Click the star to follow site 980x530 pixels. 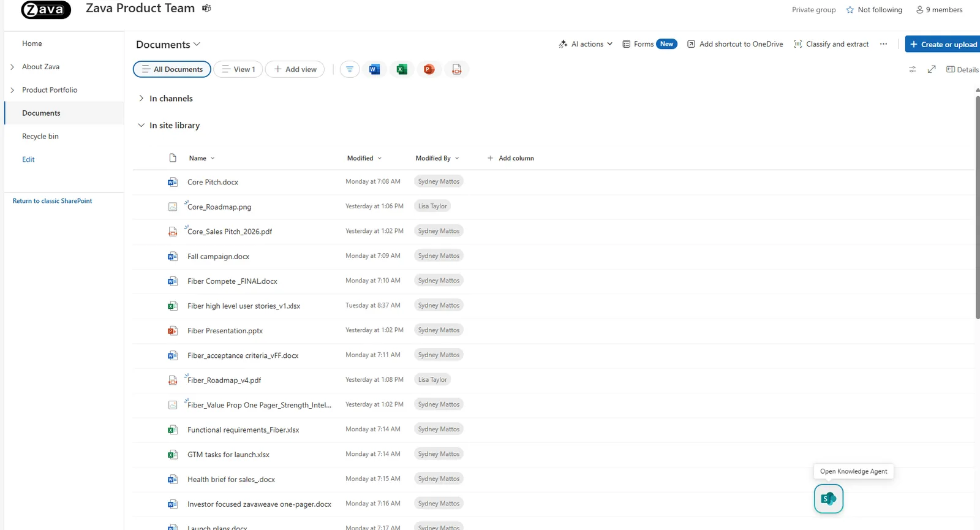pyautogui.click(x=850, y=10)
